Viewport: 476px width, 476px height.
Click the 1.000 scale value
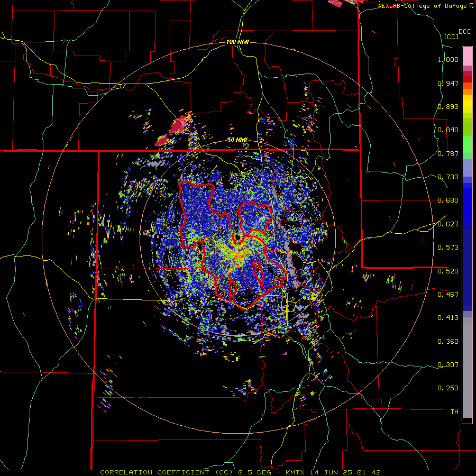click(x=448, y=59)
